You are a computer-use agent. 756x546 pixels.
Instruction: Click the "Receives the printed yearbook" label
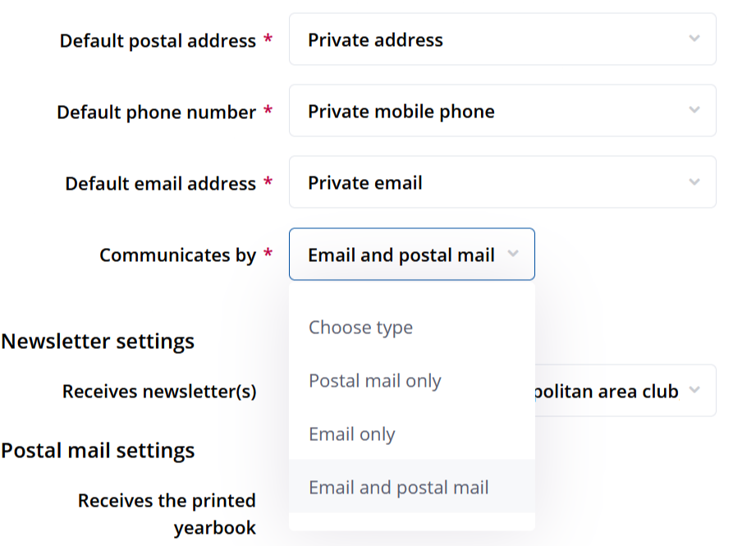(167, 514)
